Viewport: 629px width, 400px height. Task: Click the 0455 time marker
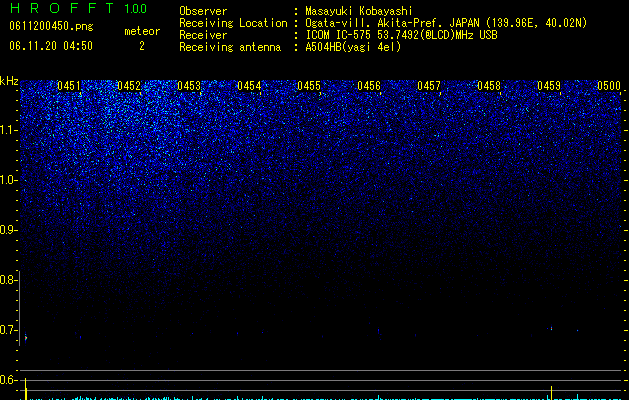(309, 86)
